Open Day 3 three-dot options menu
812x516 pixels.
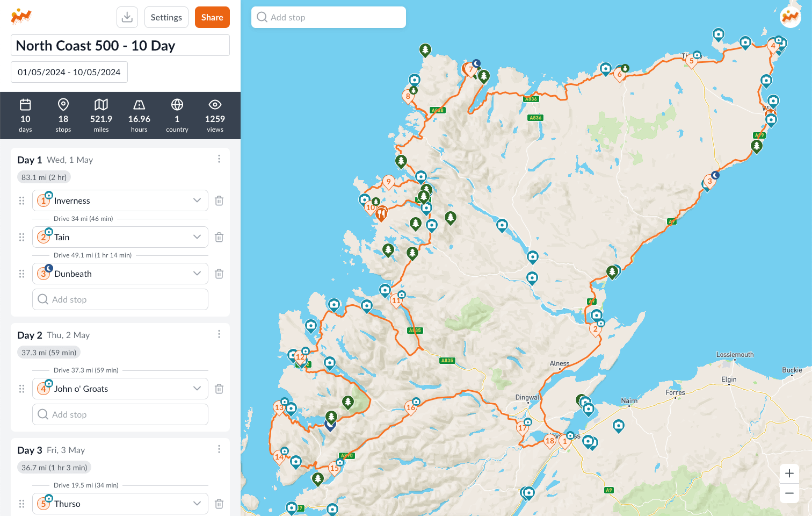click(219, 449)
